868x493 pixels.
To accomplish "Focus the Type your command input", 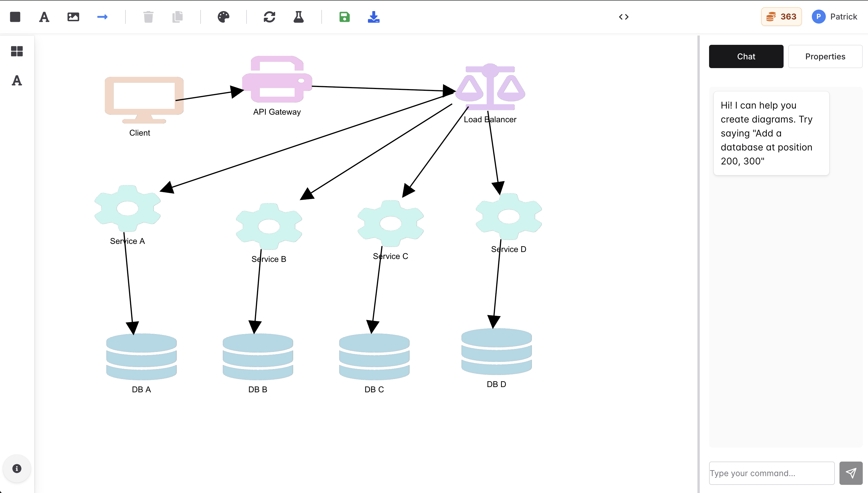I will pos(771,473).
